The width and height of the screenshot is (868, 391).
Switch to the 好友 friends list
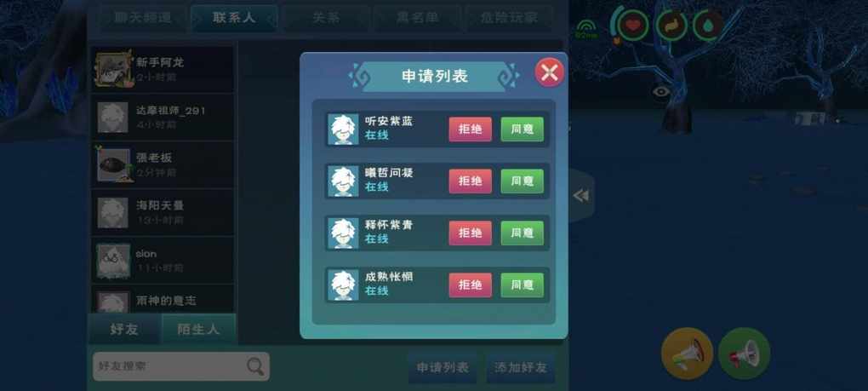tap(124, 330)
